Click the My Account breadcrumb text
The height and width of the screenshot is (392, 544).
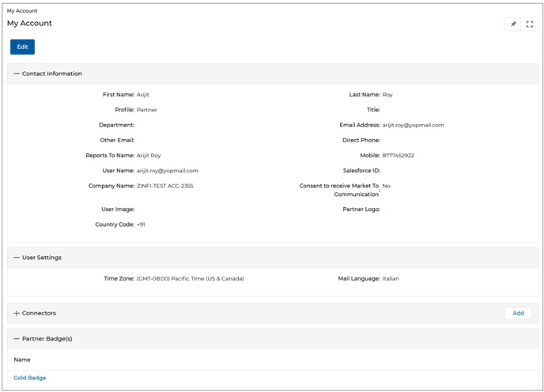[x=22, y=11]
